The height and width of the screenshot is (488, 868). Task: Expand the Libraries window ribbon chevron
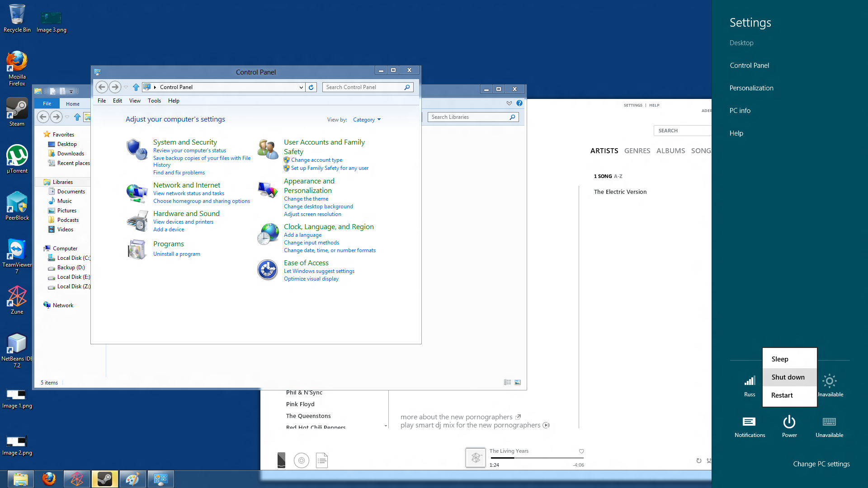point(509,103)
